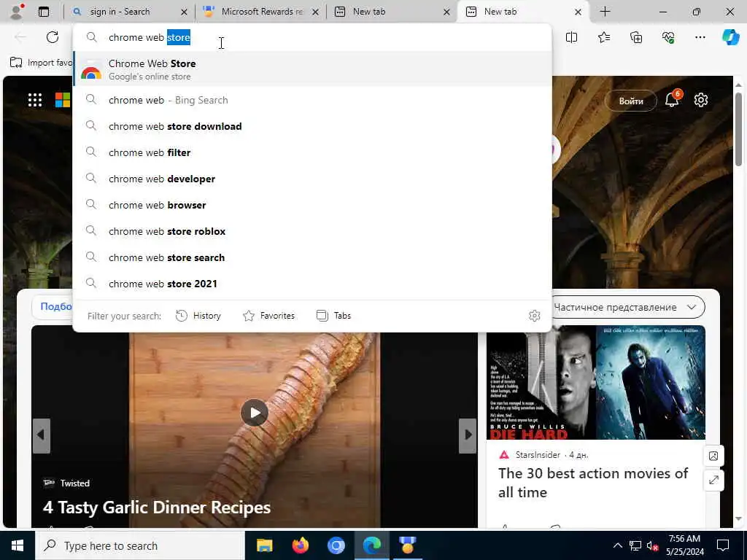Click the expand arrows icon near feed
The height and width of the screenshot is (560, 747).
[713, 480]
